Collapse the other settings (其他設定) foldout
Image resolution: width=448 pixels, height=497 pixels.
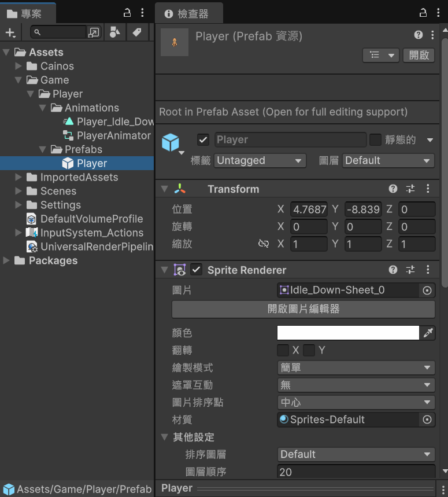tap(164, 437)
